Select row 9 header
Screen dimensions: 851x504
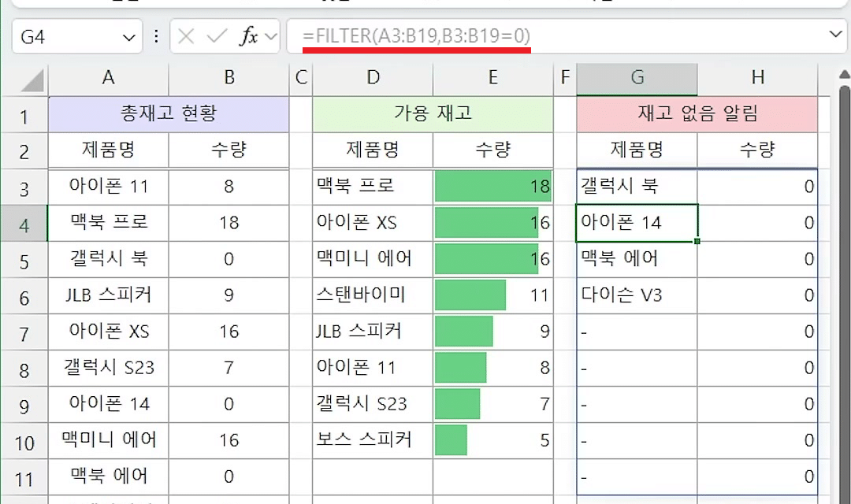24,406
